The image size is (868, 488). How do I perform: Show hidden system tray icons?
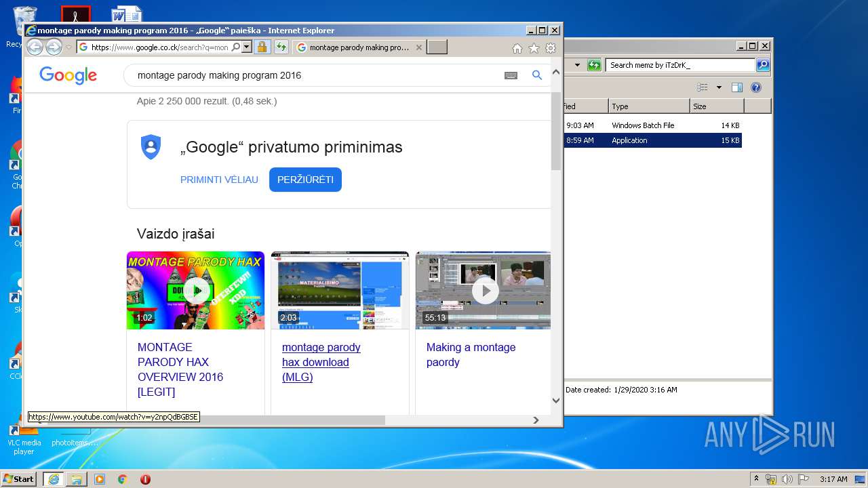[x=756, y=479]
